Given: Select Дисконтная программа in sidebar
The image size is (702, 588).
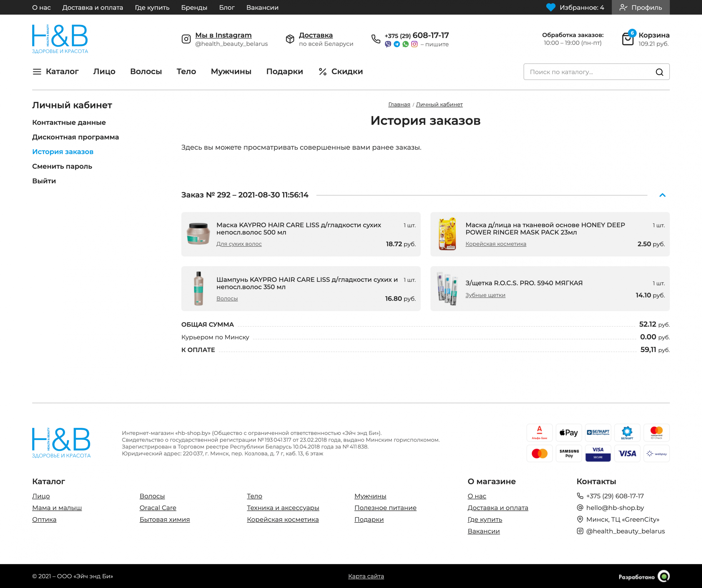Looking at the screenshot, I should [76, 137].
